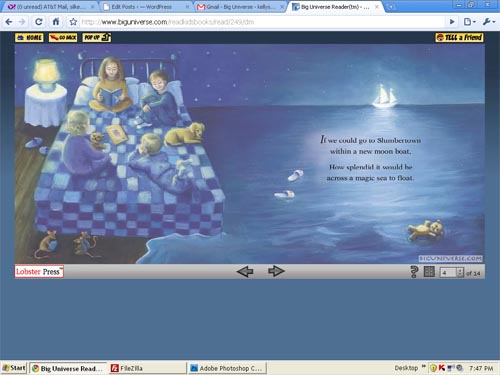
Task: Open FileZilla from the taskbar
Action: pyautogui.click(x=147, y=368)
